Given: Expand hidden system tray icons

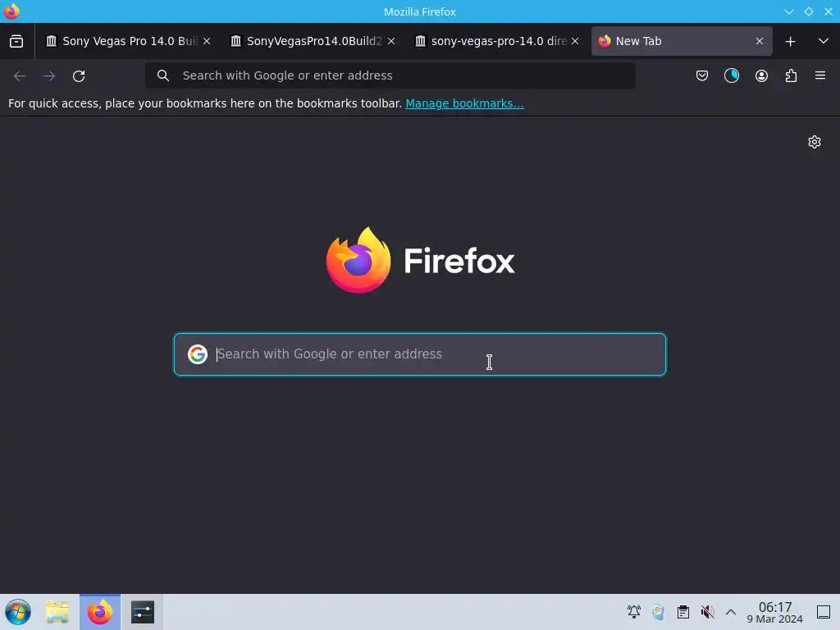Looking at the screenshot, I should (x=731, y=612).
